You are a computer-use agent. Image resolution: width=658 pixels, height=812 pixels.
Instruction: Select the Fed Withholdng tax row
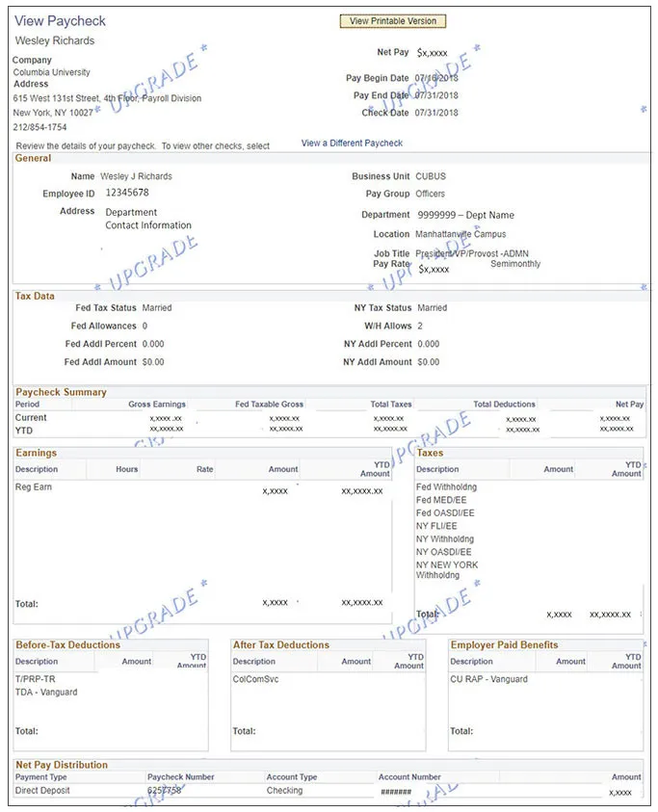529,487
